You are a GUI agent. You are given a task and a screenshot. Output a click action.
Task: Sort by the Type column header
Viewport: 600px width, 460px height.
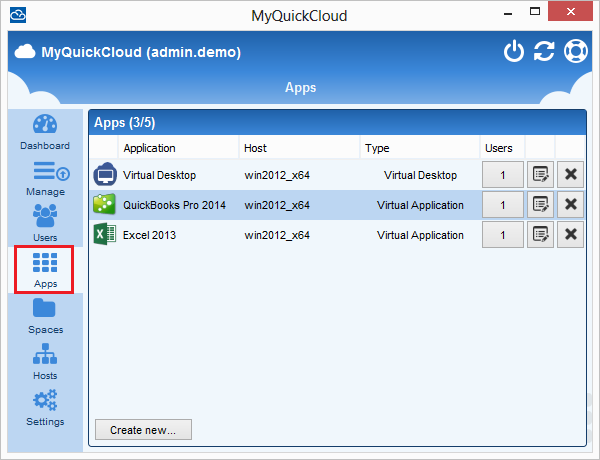(419, 148)
